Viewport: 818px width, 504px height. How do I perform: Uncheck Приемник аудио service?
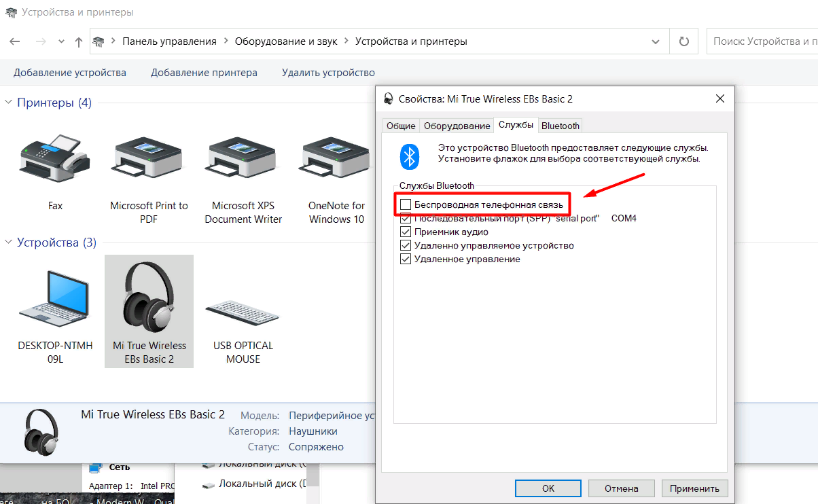(x=406, y=232)
